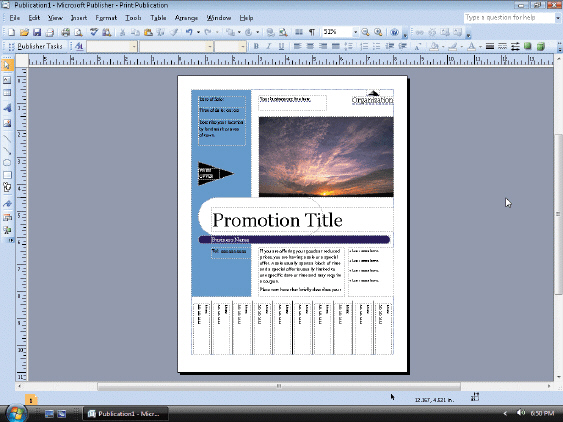Open the Edit menu
Viewport: 563px width, 422px height.
(x=34, y=18)
